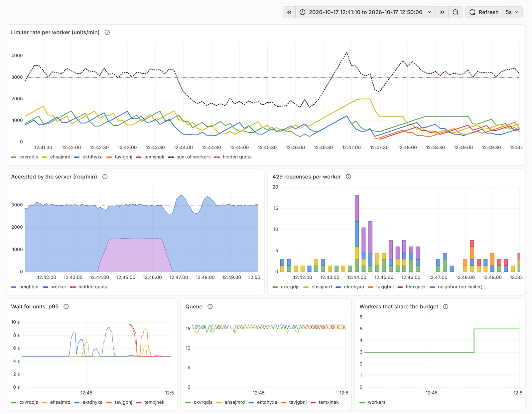Open Wait for units, p95 panel title

(35, 307)
